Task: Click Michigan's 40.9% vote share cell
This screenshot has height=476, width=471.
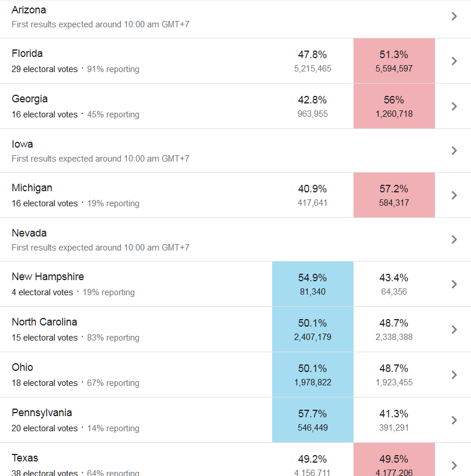Action: pyautogui.click(x=313, y=195)
